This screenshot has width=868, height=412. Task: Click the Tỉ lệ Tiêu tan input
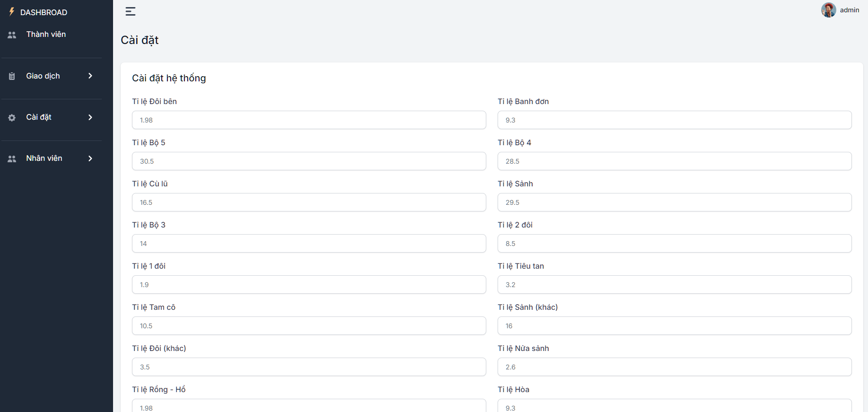pyautogui.click(x=674, y=285)
